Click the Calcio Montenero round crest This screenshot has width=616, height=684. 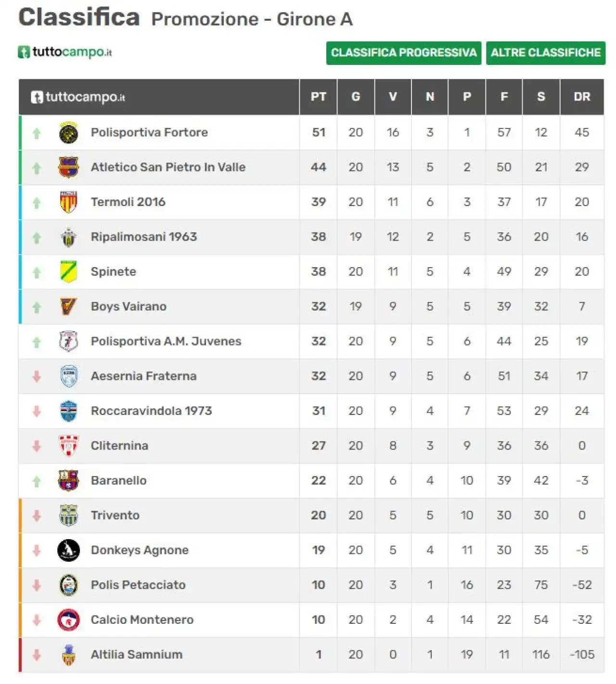pyautogui.click(x=68, y=620)
